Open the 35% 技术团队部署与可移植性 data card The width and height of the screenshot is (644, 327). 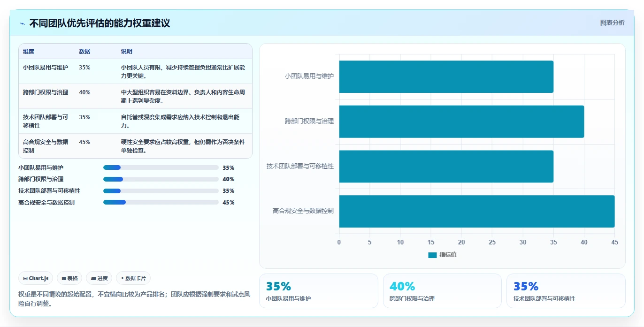[x=566, y=291]
